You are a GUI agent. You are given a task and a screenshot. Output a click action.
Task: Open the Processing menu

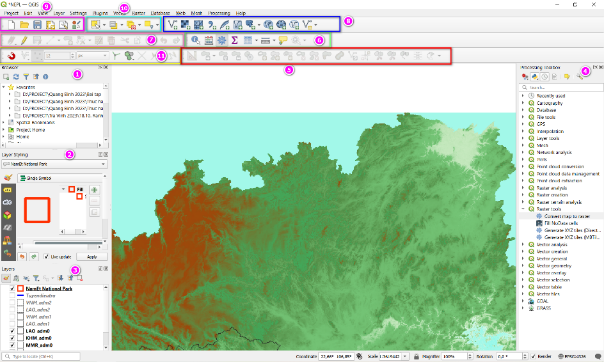click(219, 13)
